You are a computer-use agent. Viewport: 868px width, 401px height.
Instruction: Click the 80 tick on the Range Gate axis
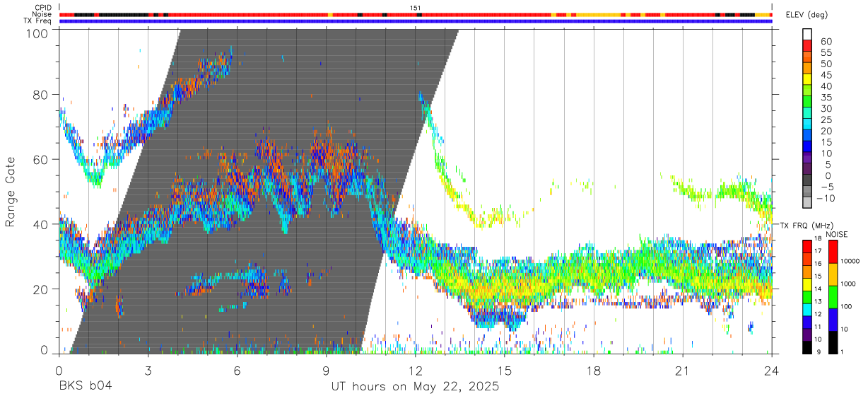point(41,95)
